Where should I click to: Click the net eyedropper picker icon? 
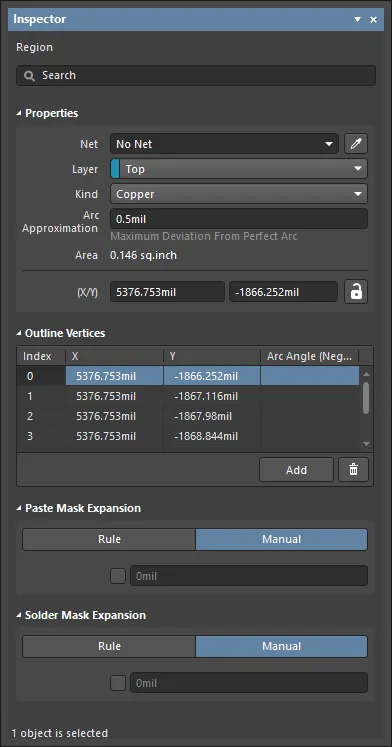pos(356,144)
